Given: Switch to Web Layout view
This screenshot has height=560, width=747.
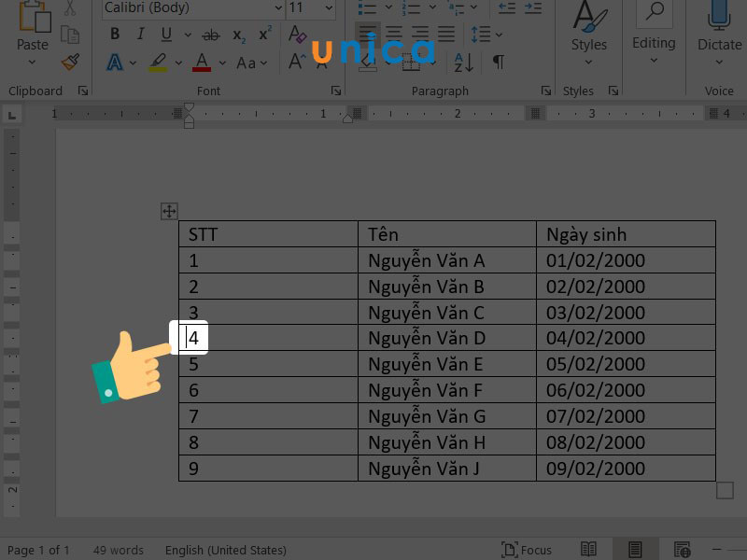Looking at the screenshot, I should (682, 549).
